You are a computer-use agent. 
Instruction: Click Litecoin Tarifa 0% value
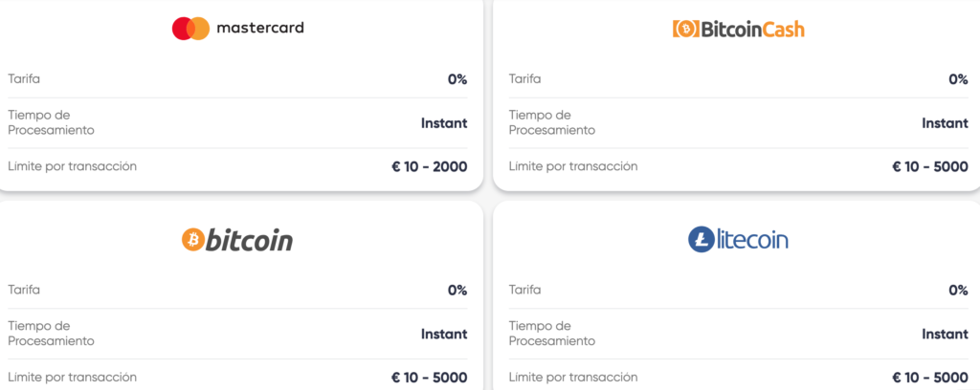point(958,290)
